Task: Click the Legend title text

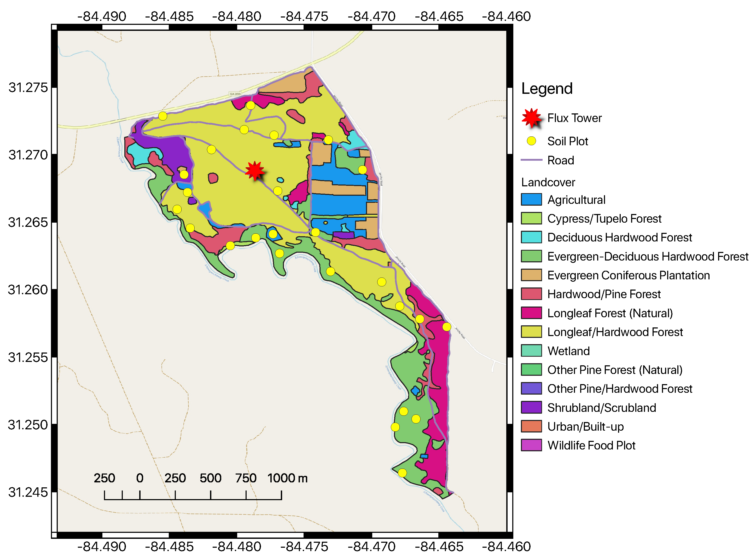Action: (546, 89)
